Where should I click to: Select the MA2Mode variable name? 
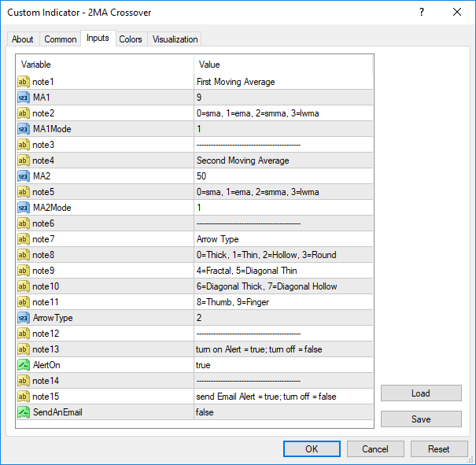[52, 208]
